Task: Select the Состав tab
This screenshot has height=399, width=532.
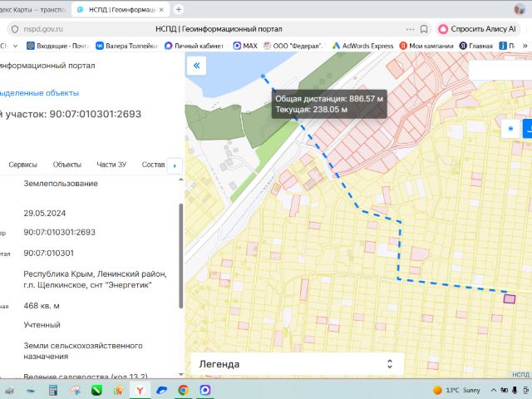Action: (153, 165)
